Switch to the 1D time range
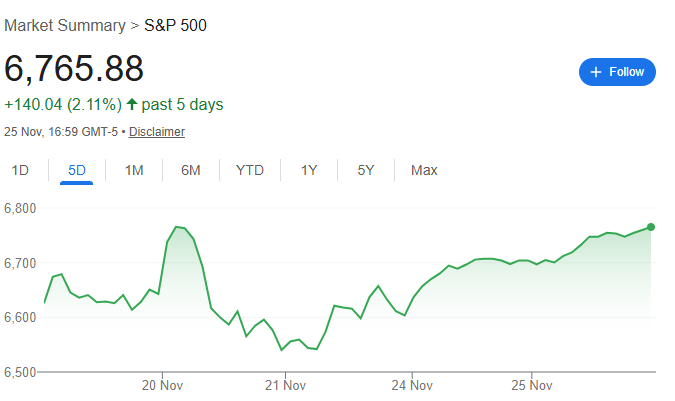The width and height of the screenshot is (675, 401). [20, 170]
